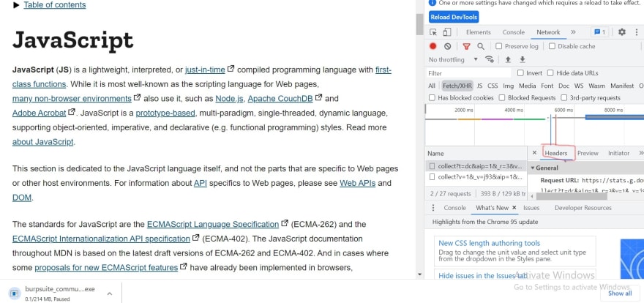Show more request detail tabs chevron

641,153
